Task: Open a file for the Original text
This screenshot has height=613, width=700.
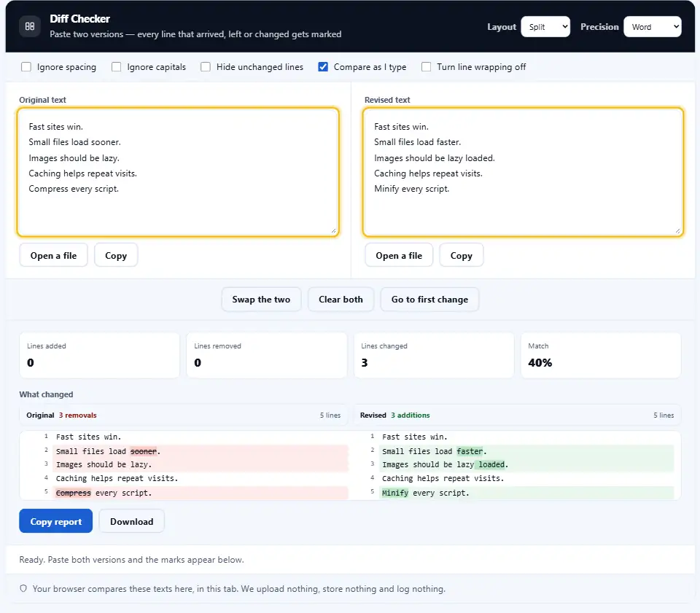Action: coord(53,255)
